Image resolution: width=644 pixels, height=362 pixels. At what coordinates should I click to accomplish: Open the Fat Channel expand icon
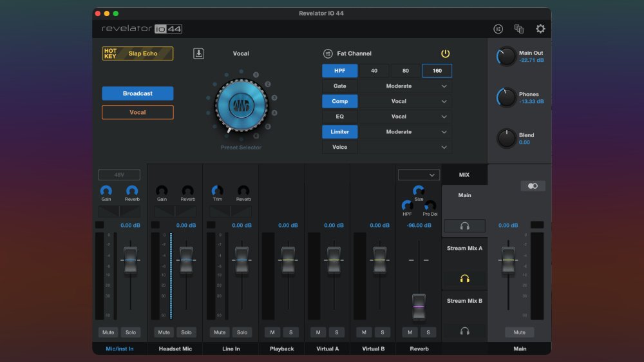327,53
